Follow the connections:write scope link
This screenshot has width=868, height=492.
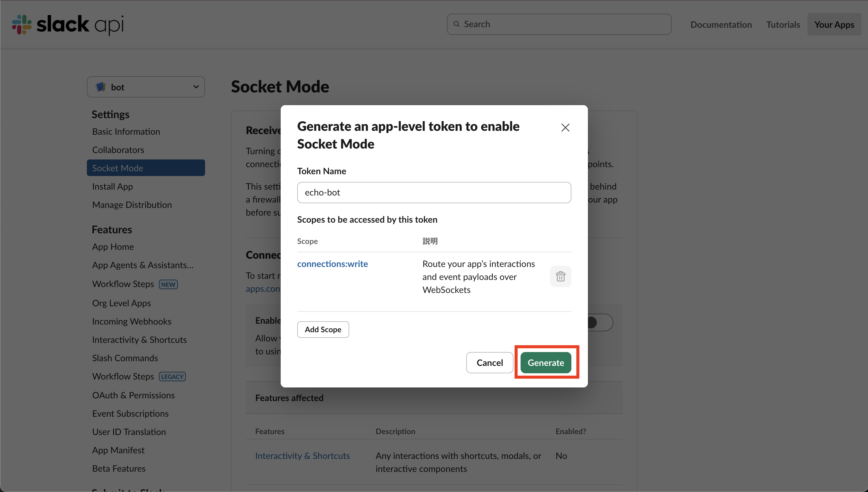pos(332,263)
